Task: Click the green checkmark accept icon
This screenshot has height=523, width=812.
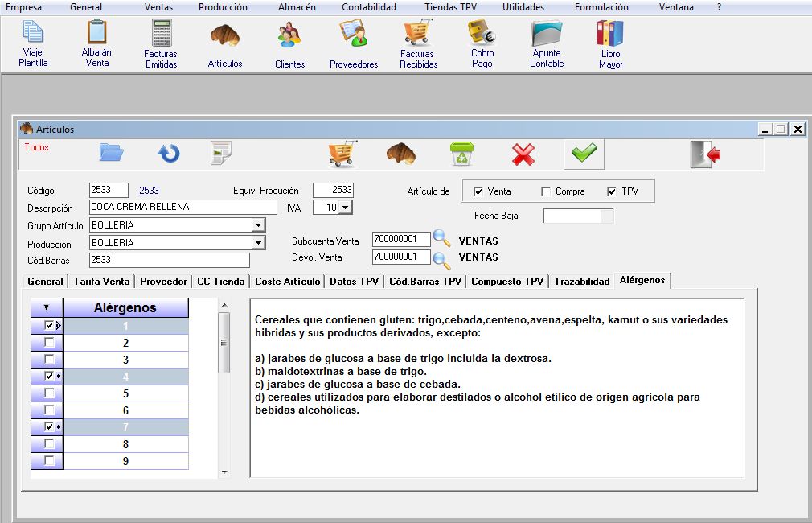Action: [x=584, y=153]
